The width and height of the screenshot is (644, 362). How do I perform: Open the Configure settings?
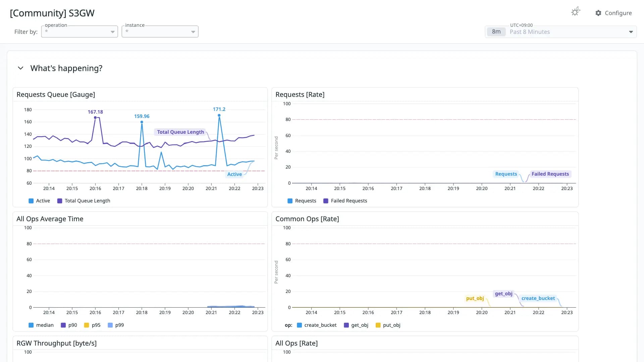pyautogui.click(x=613, y=13)
